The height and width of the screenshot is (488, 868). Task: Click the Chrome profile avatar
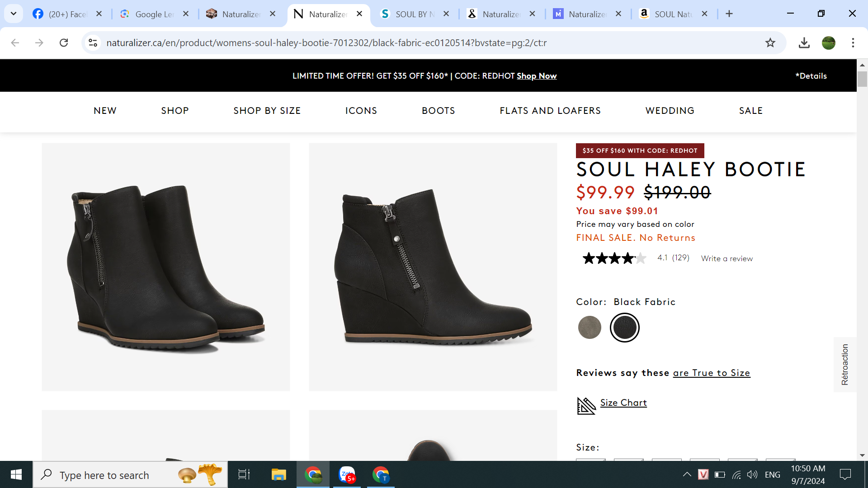pyautogui.click(x=828, y=43)
